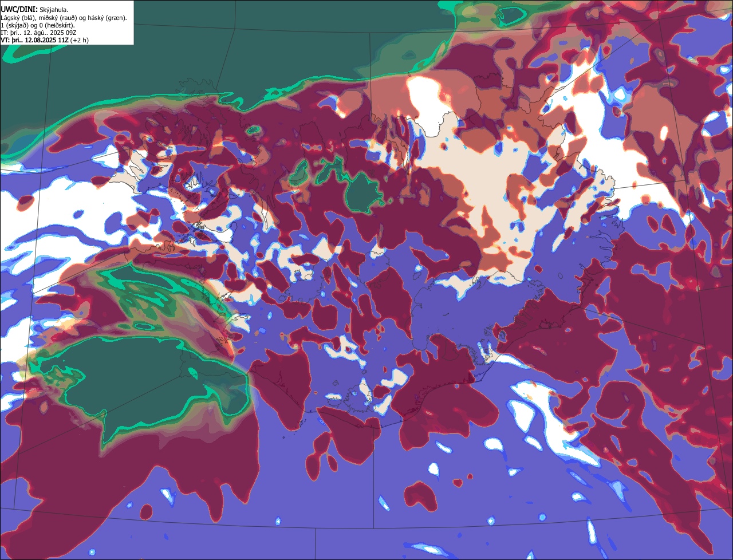This screenshot has width=733, height=560.
Task: Click the 'UWC/DINI: Skýjahula.' title line
Action: tap(35, 9)
